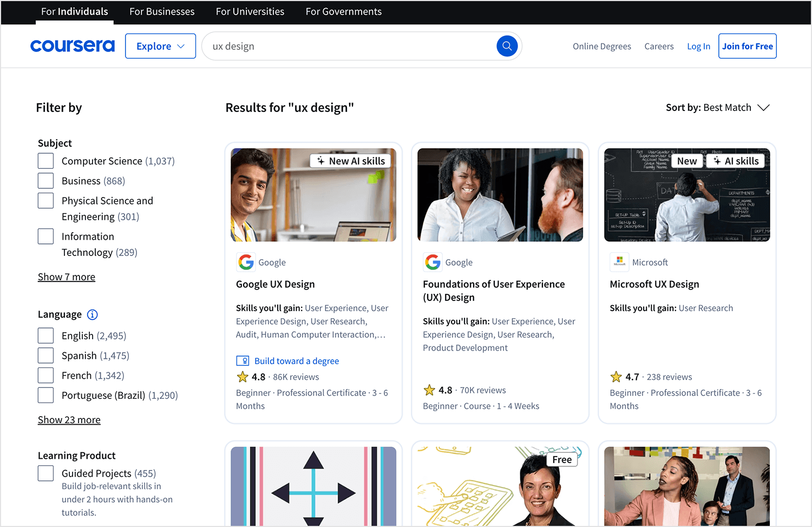Click the star icon next to 238 reviews

pyautogui.click(x=616, y=377)
